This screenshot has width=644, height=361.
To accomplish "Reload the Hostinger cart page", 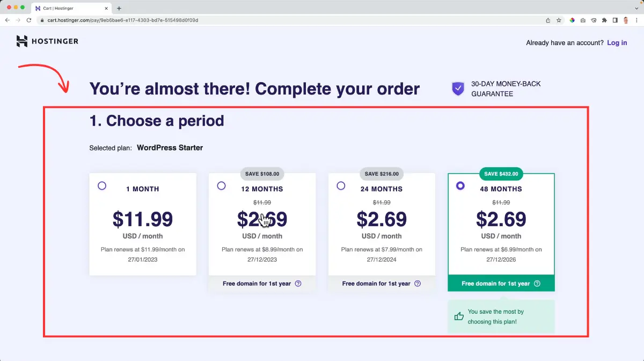I will [30, 20].
